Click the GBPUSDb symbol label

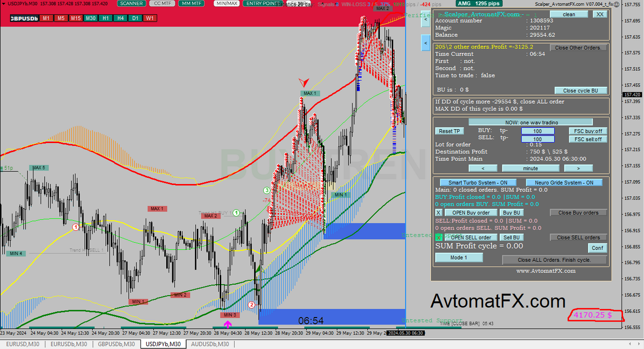(24, 18)
